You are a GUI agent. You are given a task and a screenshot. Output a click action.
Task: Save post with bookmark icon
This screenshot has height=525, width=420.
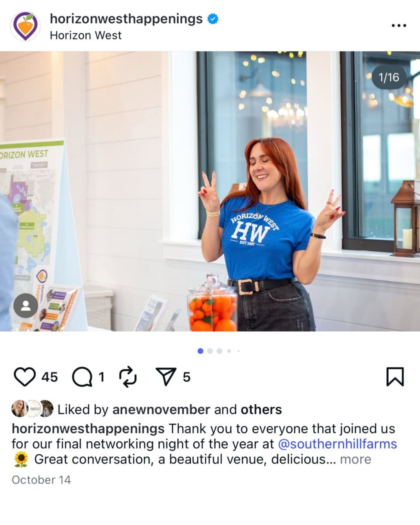click(x=395, y=377)
